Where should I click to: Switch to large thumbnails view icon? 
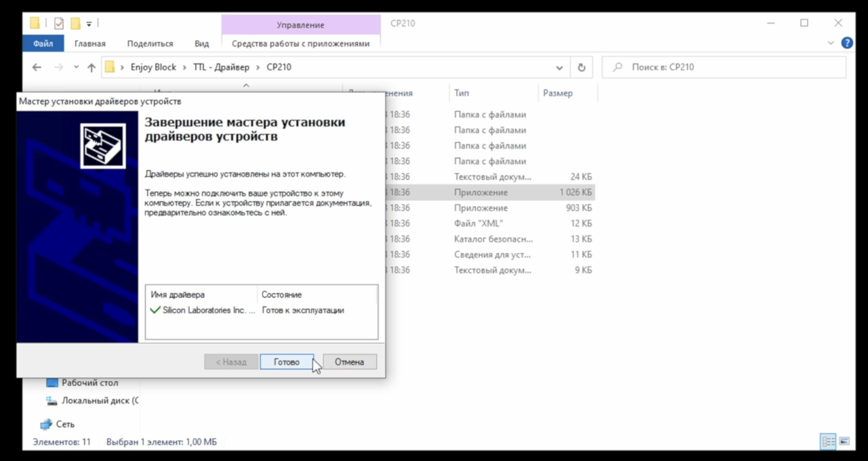[x=844, y=441]
